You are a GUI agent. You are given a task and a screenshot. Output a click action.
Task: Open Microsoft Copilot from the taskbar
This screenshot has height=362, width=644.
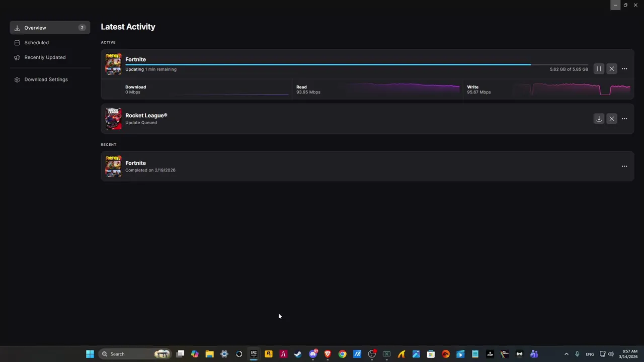pyautogui.click(x=195, y=354)
